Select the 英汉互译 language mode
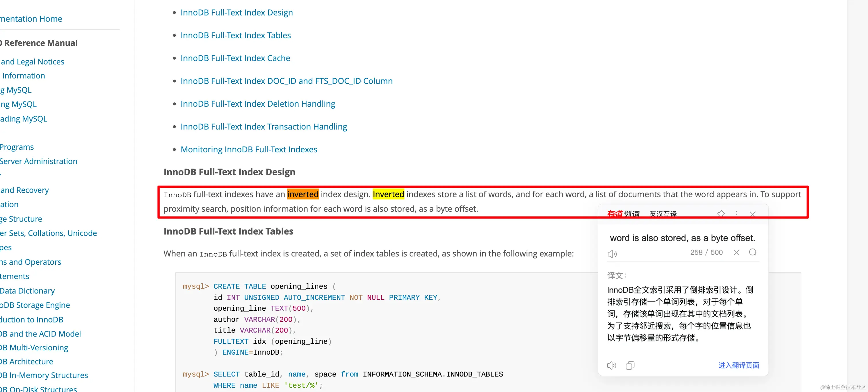The height and width of the screenshot is (392, 868). (x=663, y=214)
